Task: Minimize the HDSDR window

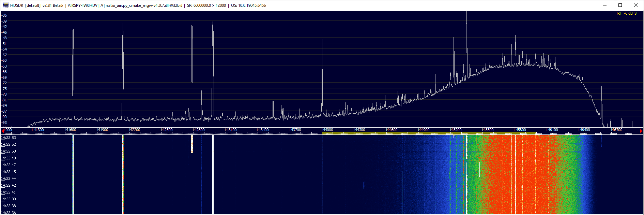Action: [605, 5]
